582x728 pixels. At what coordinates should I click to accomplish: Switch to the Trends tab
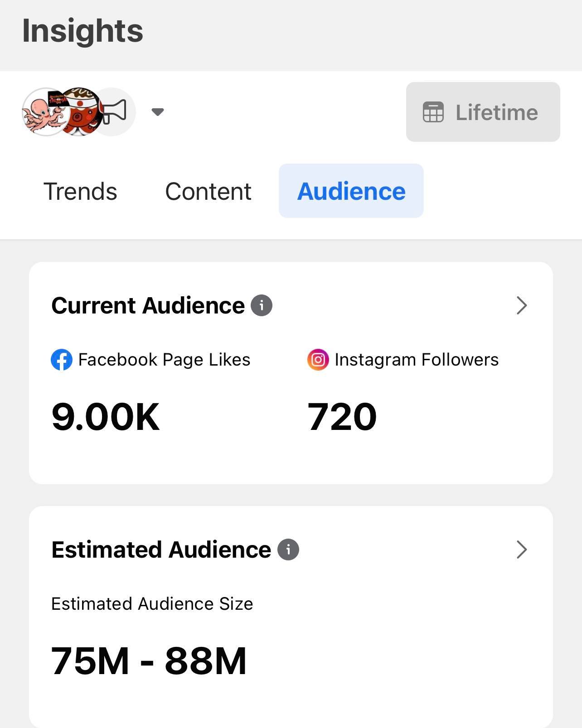[80, 191]
